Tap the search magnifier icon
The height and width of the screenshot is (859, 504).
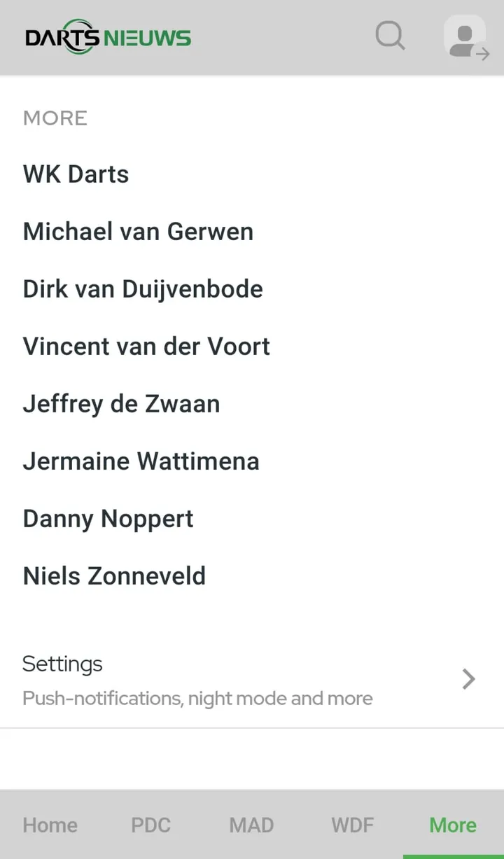tap(390, 36)
